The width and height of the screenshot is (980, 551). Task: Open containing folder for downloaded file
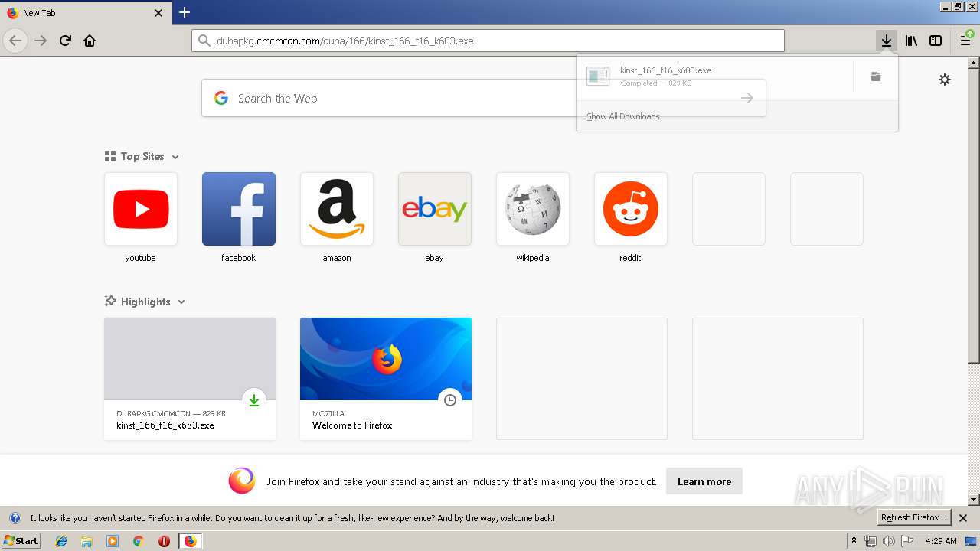[x=876, y=77]
